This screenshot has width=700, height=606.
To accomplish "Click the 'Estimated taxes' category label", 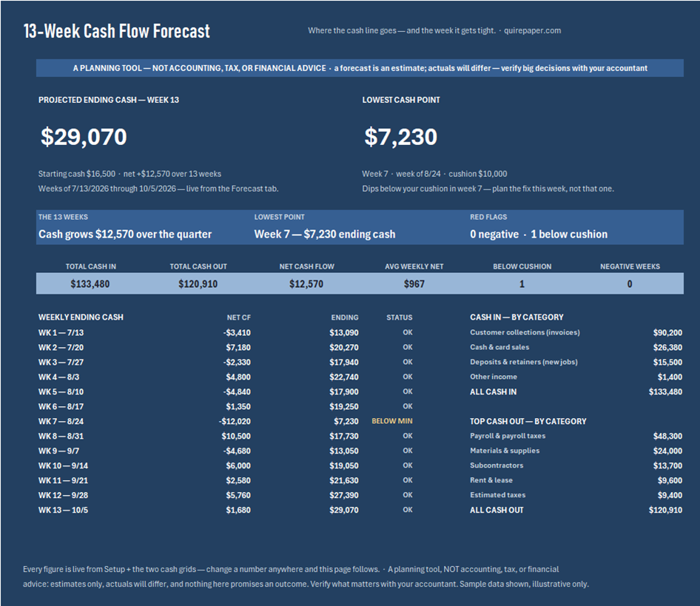I will pos(498,495).
